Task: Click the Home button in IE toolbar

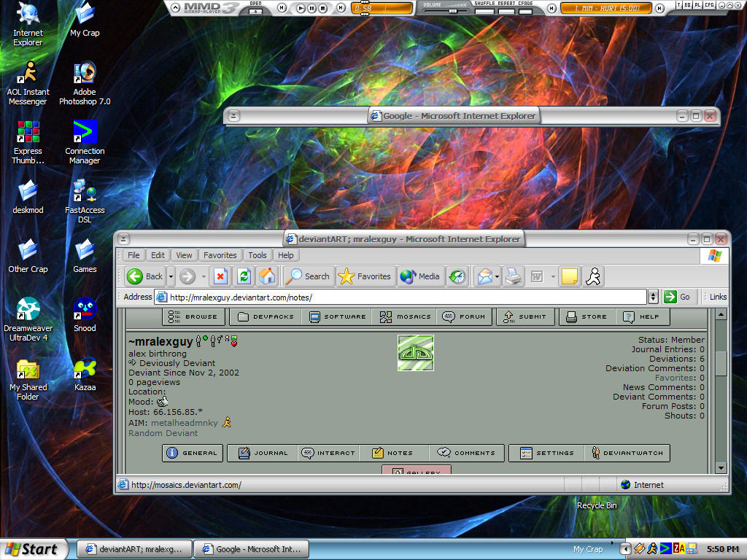Action: coord(267,276)
